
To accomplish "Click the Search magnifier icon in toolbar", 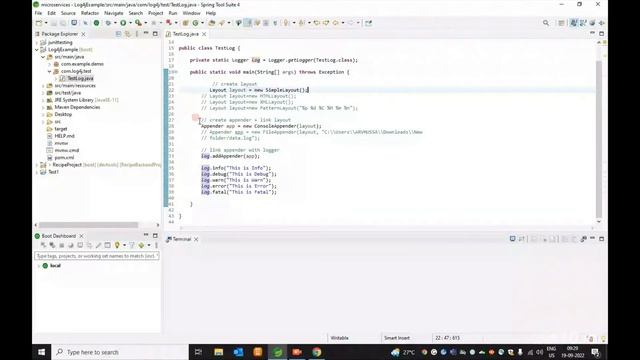I will (x=546, y=23).
